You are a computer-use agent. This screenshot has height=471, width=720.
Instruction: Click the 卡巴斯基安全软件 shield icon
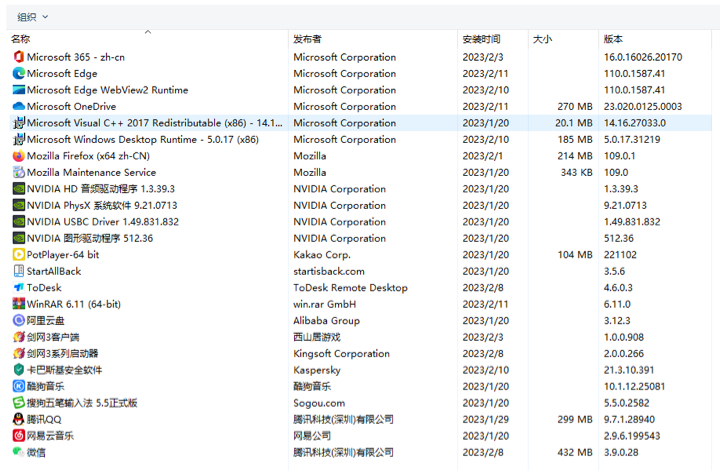pyautogui.click(x=18, y=370)
